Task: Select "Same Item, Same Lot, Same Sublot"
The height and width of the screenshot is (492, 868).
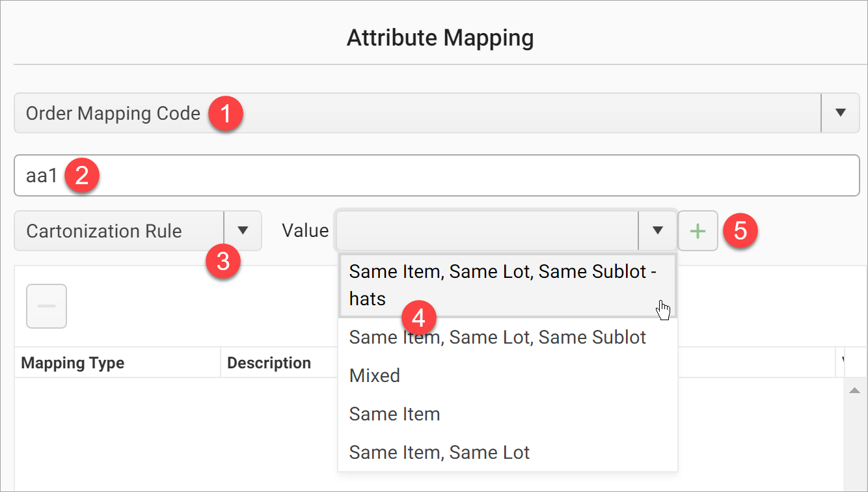Action: coord(497,337)
